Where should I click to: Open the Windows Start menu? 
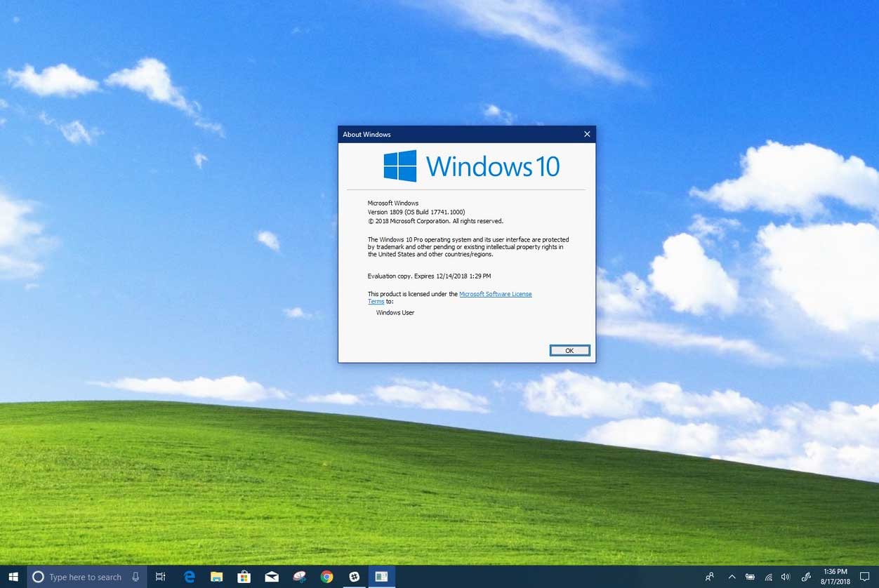(13, 577)
